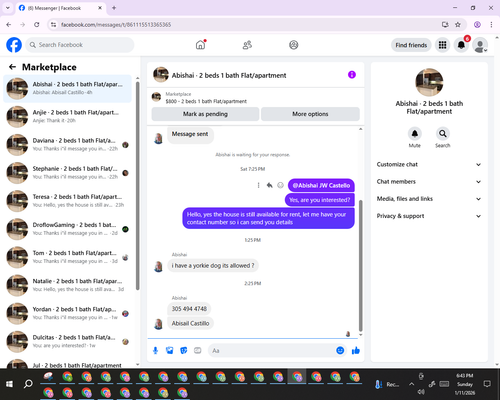Open Tom conversation in the list
This screenshot has width=500, height=400.
[67, 257]
